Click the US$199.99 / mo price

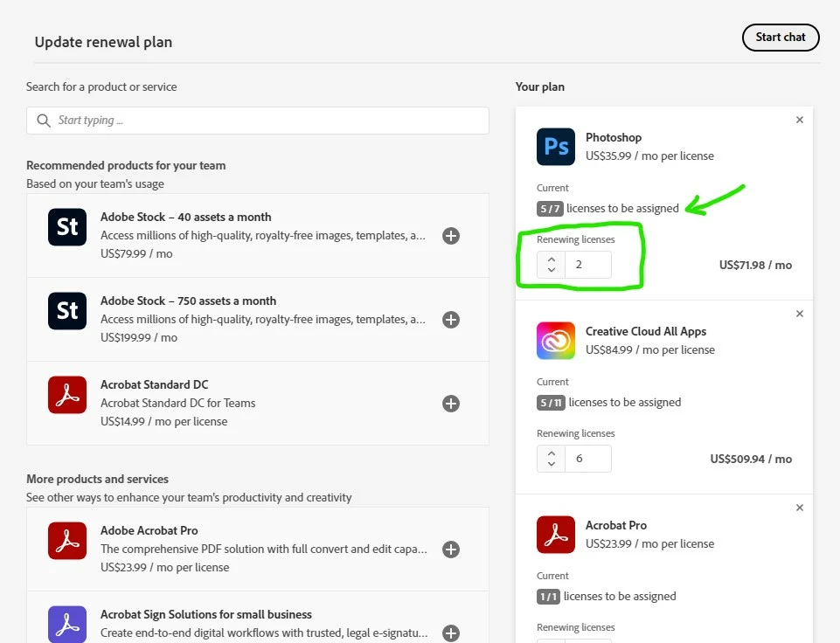pos(139,337)
